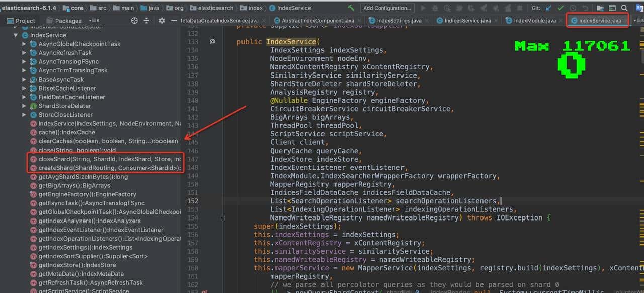The height and width of the screenshot is (293, 644).
Task: Click the Git update project arrow icon
Action: tap(548, 8)
